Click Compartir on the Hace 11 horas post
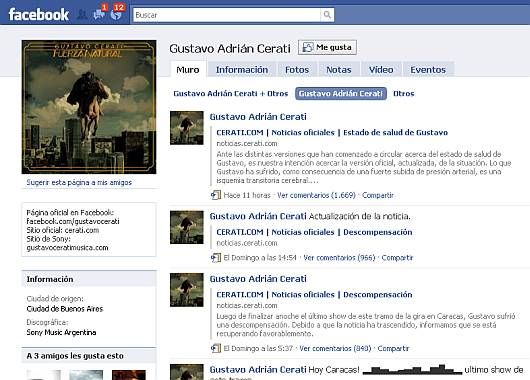The height and width of the screenshot is (380, 530). click(378, 195)
